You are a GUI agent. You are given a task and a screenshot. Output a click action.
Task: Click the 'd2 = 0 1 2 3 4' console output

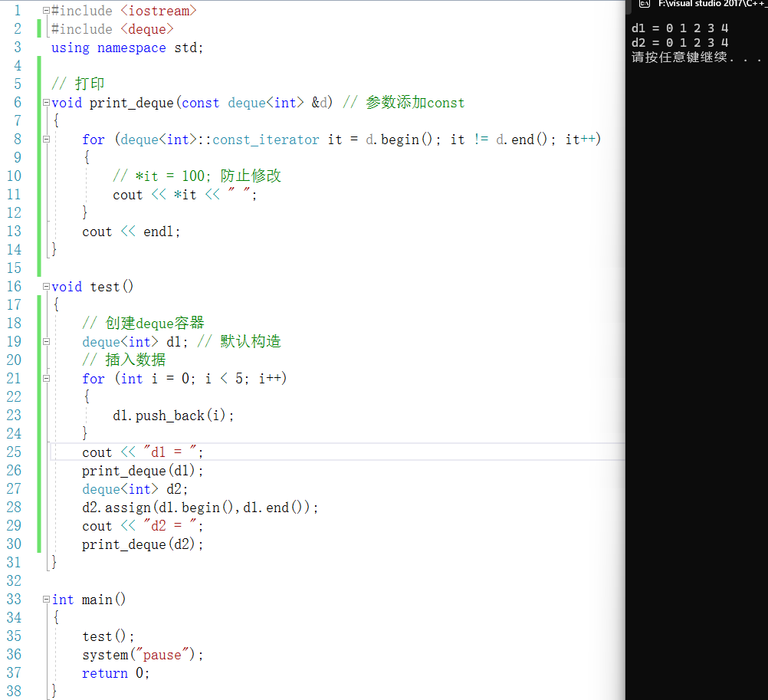tap(680, 43)
